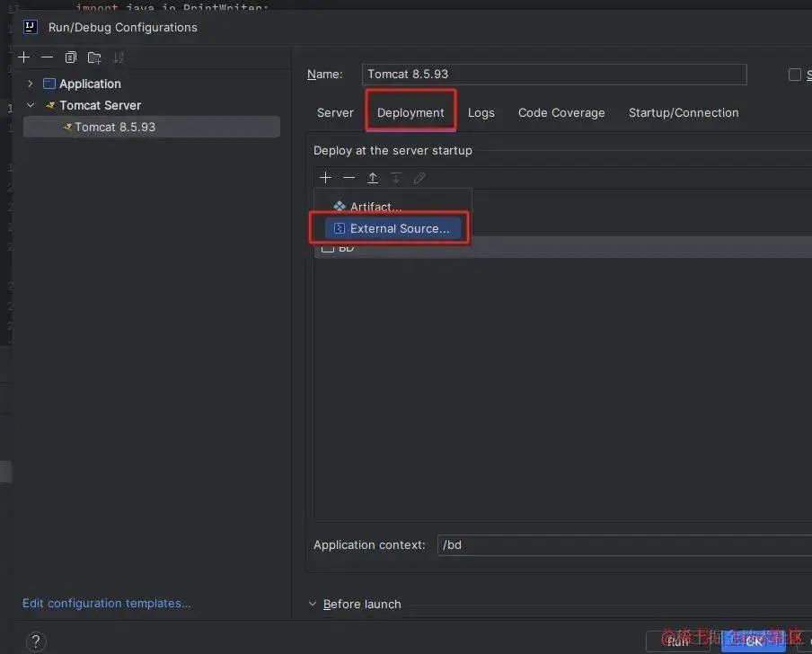Open help with the question mark
The height and width of the screenshot is (654, 812).
pyautogui.click(x=36, y=641)
